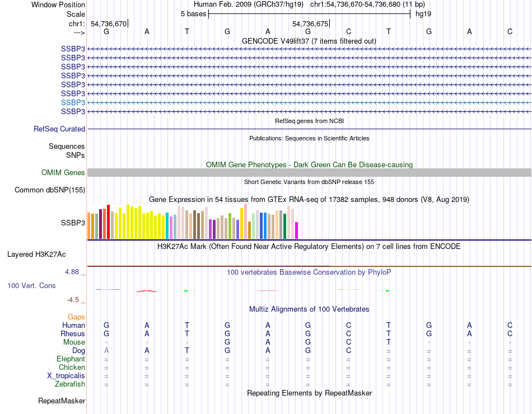Click the Dog alignment row label
532x414 pixels.
point(78,351)
